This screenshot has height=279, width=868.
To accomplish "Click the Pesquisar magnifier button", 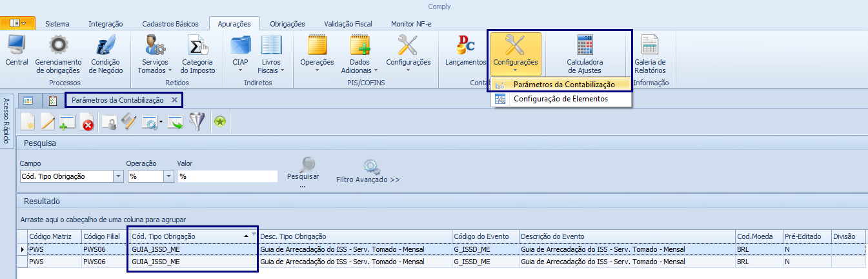I will (303, 171).
